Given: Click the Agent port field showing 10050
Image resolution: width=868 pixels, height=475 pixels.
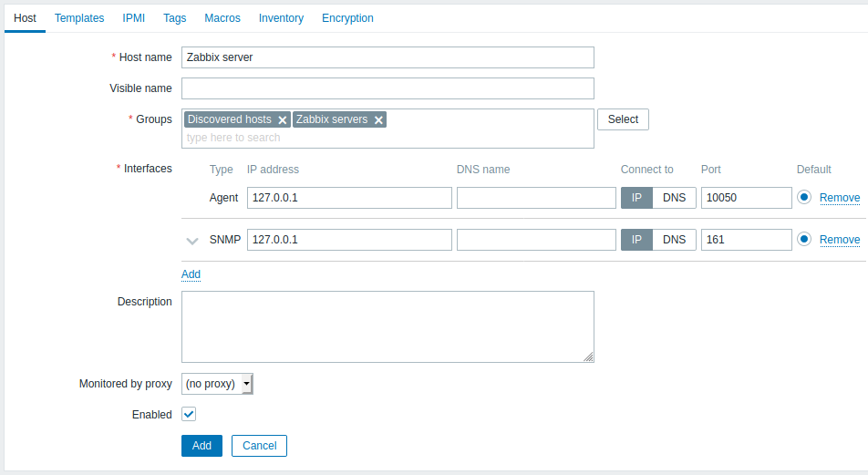Looking at the screenshot, I should click(746, 198).
